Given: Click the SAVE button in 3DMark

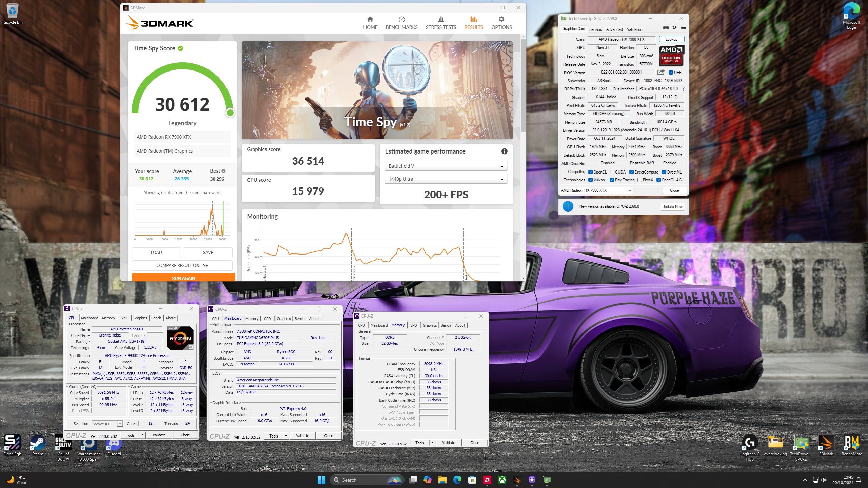Looking at the screenshot, I should (x=208, y=252).
